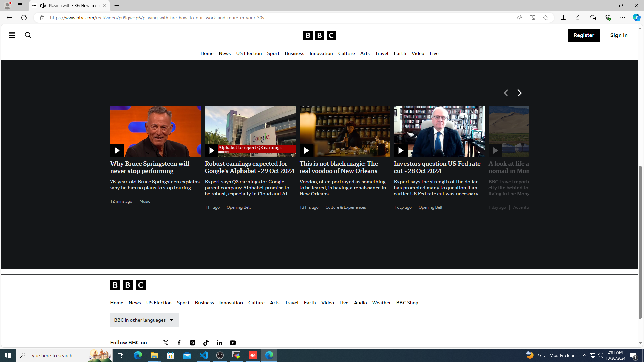Open footer Weather link
Image resolution: width=644 pixels, height=362 pixels.
point(381,303)
